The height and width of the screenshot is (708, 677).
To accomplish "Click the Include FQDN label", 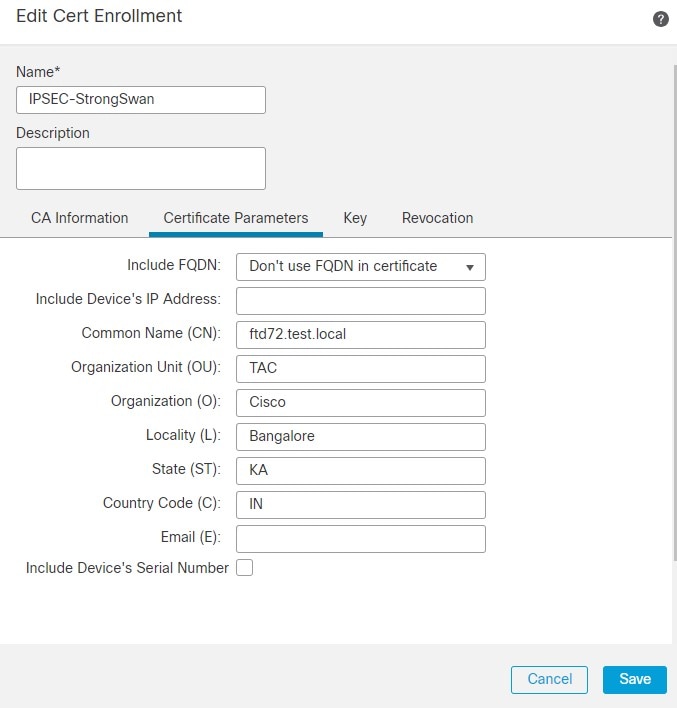I will (x=174, y=265).
